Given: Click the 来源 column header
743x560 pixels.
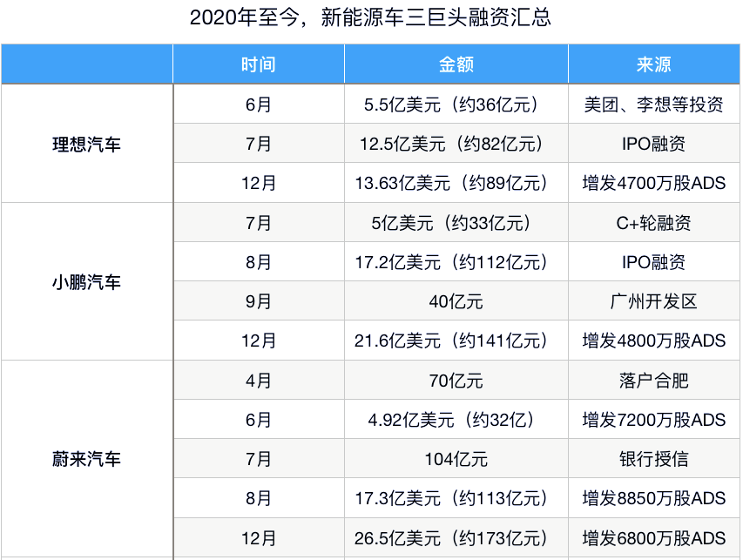Looking at the screenshot, I should (x=653, y=65).
